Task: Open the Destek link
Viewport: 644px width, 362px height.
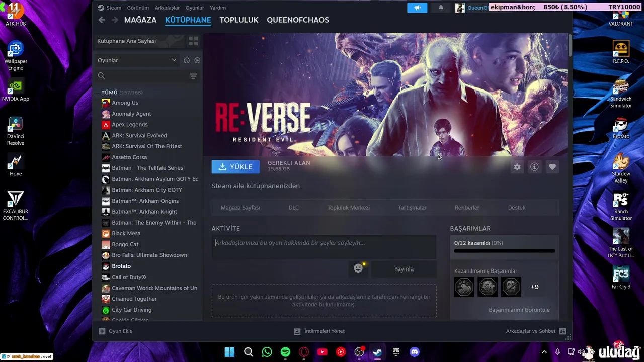Action: click(x=517, y=207)
